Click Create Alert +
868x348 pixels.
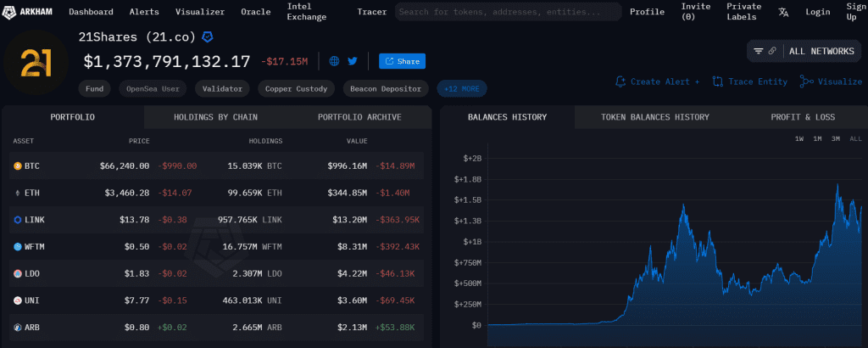pyautogui.click(x=658, y=81)
